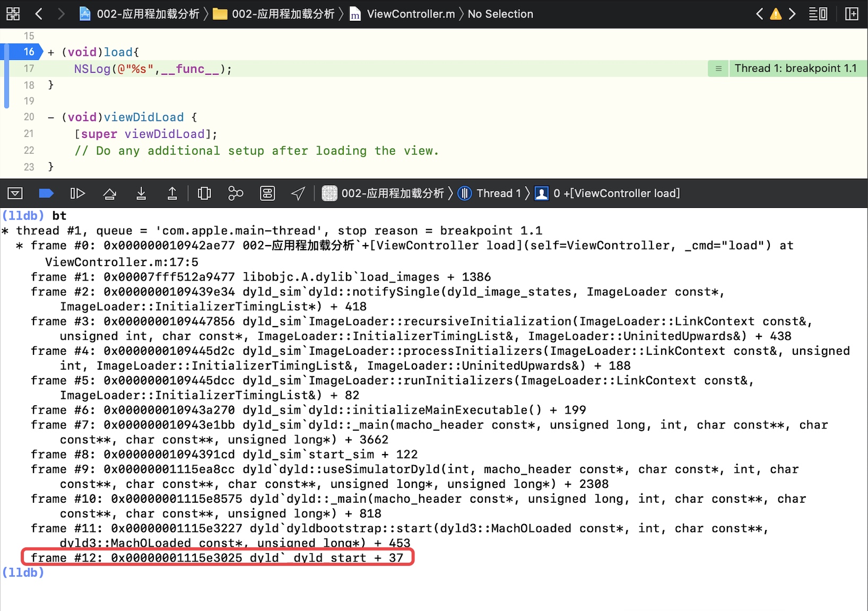Click the load method name on line 16
The width and height of the screenshot is (868, 611).
(118, 52)
